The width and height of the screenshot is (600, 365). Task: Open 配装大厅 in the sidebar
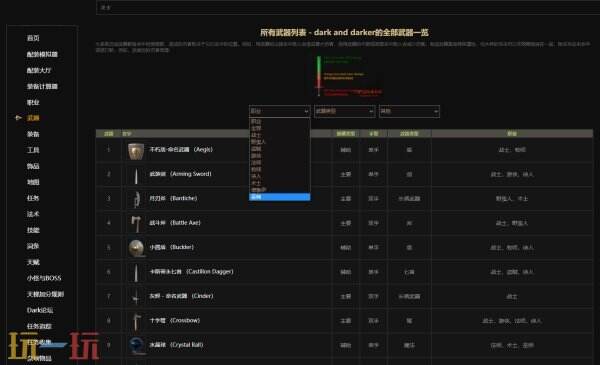click(39, 70)
